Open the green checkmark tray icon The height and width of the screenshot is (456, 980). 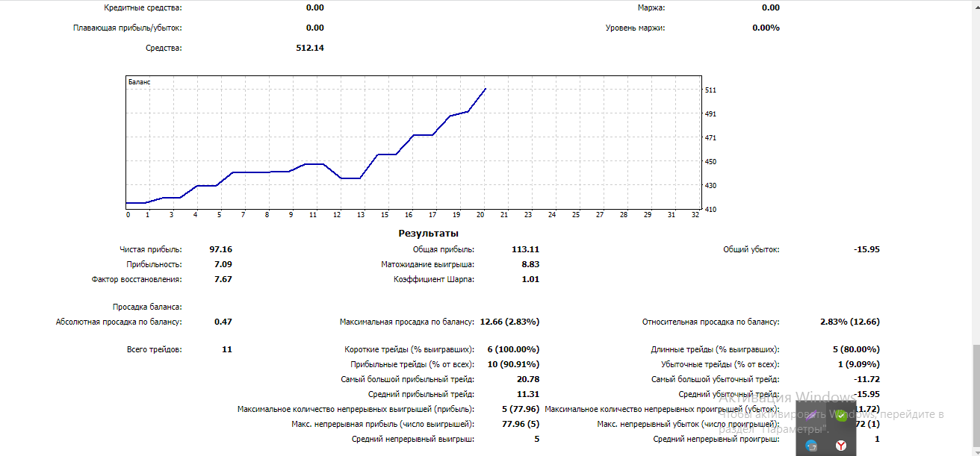coord(840,416)
